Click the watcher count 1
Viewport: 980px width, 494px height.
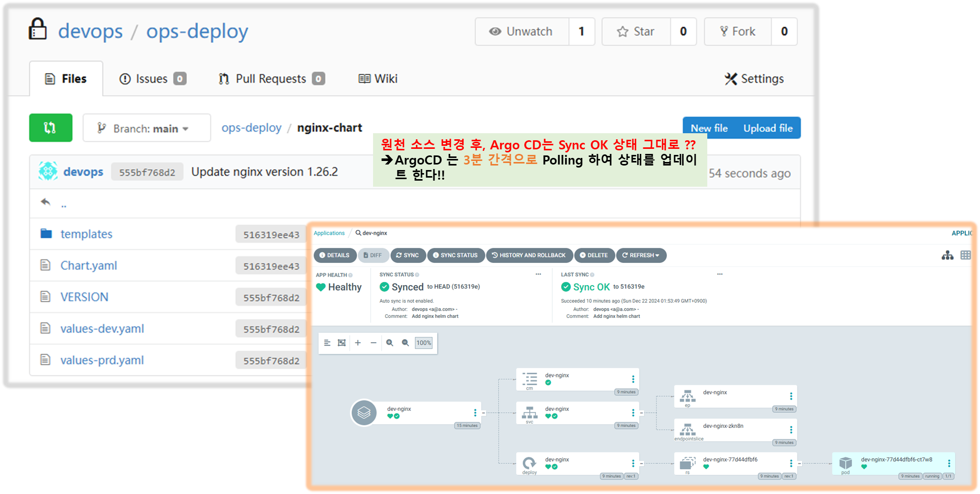click(x=582, y=32)
